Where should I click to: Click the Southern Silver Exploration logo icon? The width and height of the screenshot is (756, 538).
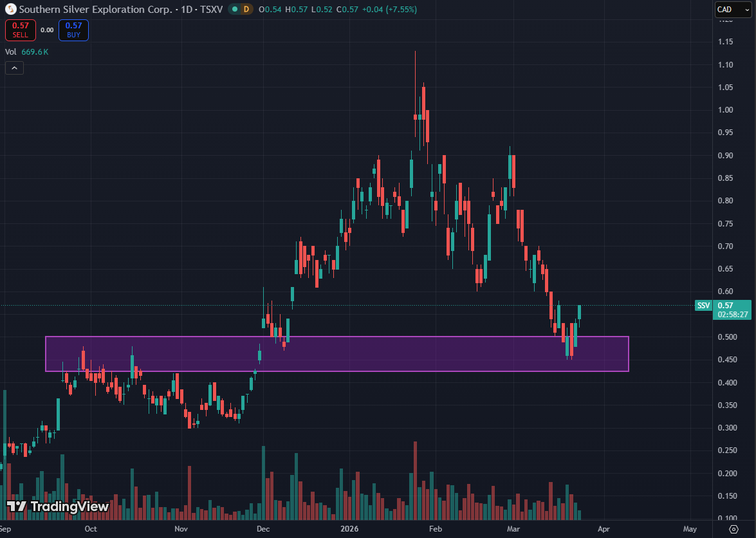[x=10, y=9]
